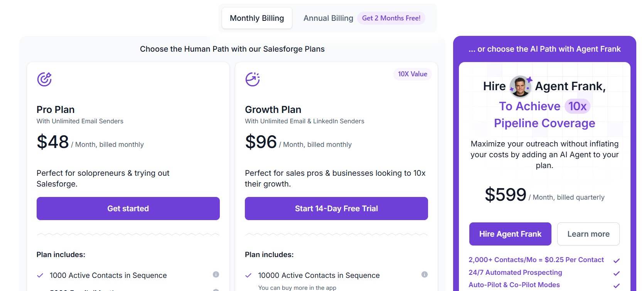Select the Monthly Billing tab
This screenshot has width=644, height=291.
click(x=256, y=18)
